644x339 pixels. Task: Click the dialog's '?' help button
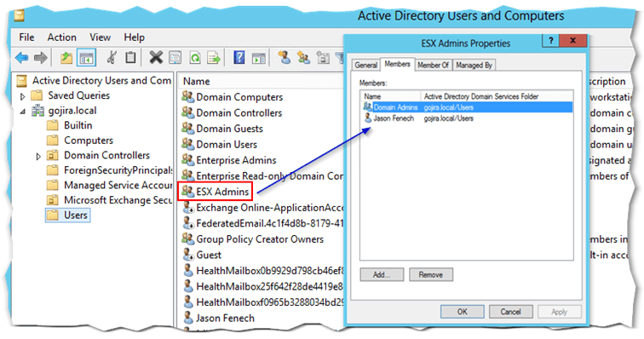tap(551, 40)
